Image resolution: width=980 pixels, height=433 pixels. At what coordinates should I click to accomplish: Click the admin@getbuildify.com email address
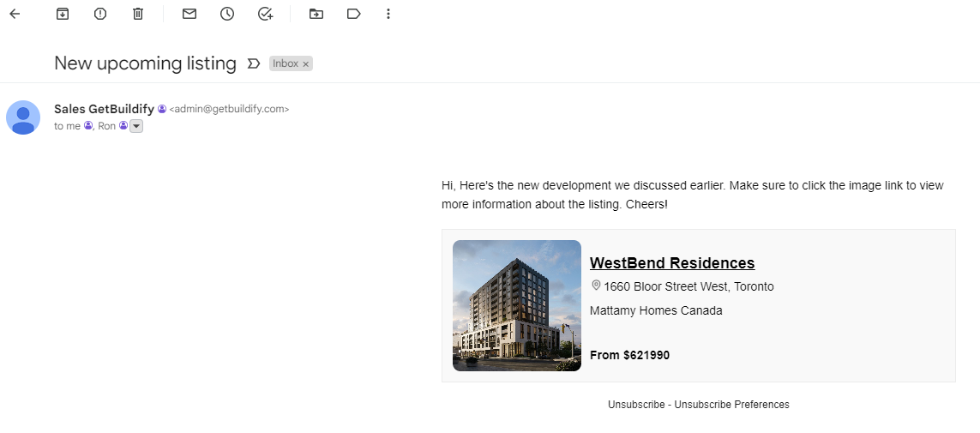point(230,110)
